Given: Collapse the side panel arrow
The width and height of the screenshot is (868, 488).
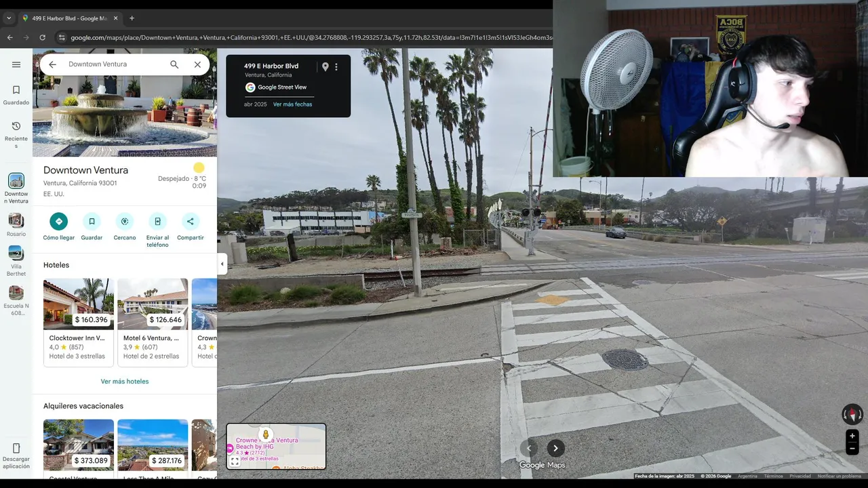Looking at the screenshot, I should 222,264.
